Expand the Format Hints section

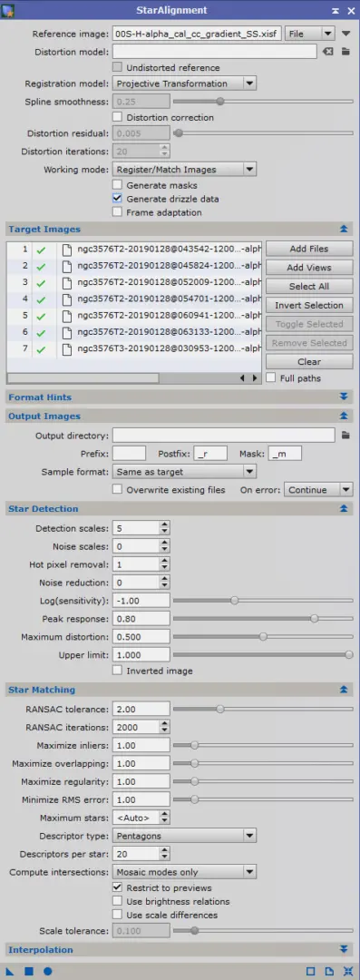(x=343, y=397)
